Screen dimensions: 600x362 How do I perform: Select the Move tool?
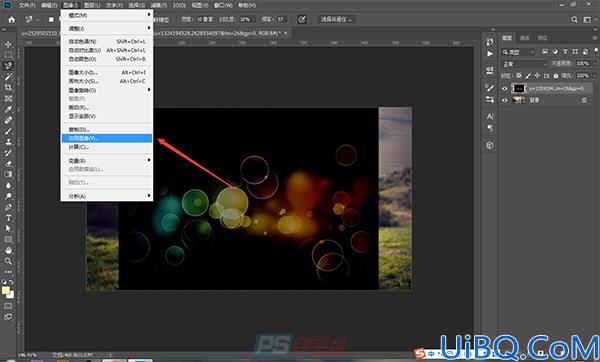pos(8,44)
